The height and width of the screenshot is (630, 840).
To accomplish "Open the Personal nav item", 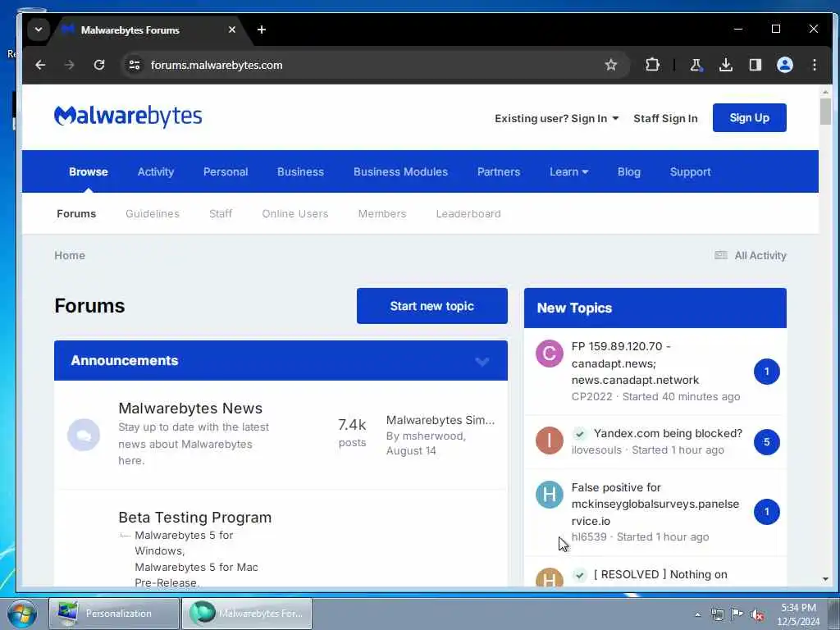I will 226,171.
